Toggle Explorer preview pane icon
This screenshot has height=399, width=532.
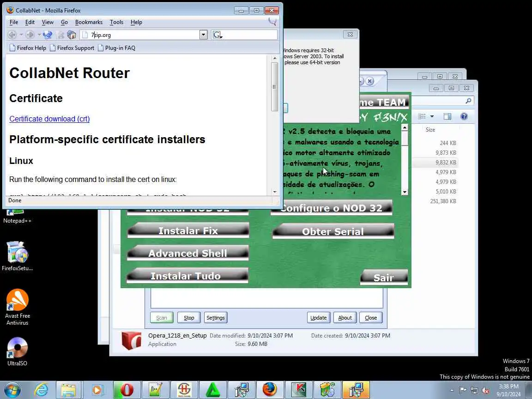pyautogui.click(x=447, y=116)
